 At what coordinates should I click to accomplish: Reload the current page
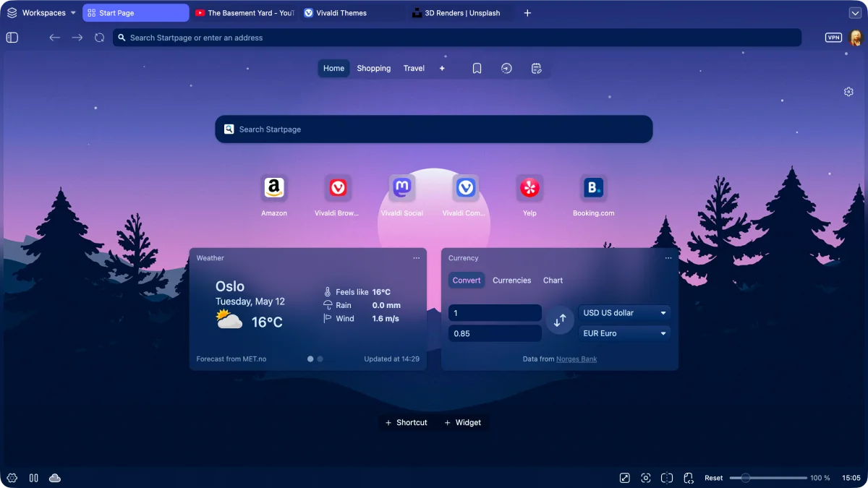100,38
